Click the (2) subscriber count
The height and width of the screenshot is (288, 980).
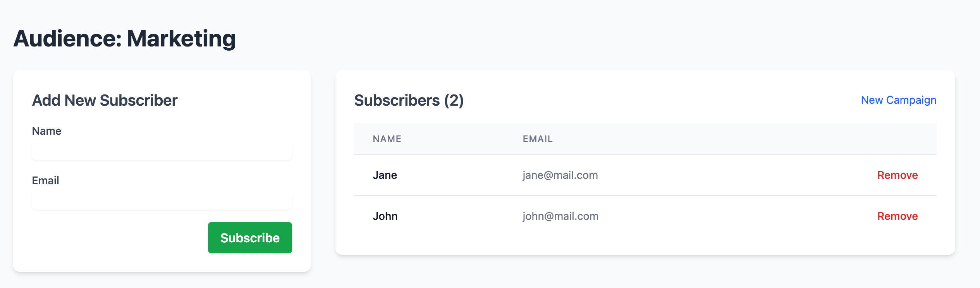454,101
